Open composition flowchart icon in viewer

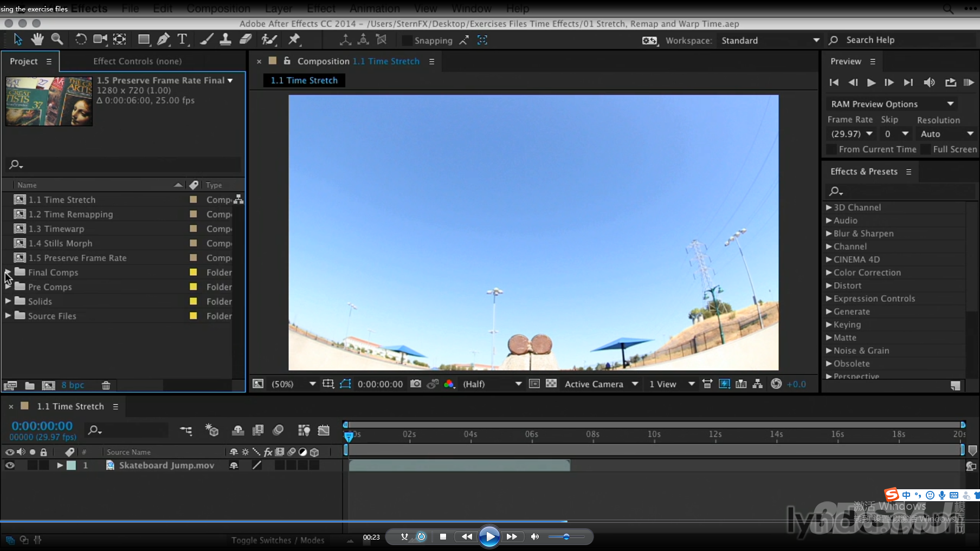pos(758,384)
